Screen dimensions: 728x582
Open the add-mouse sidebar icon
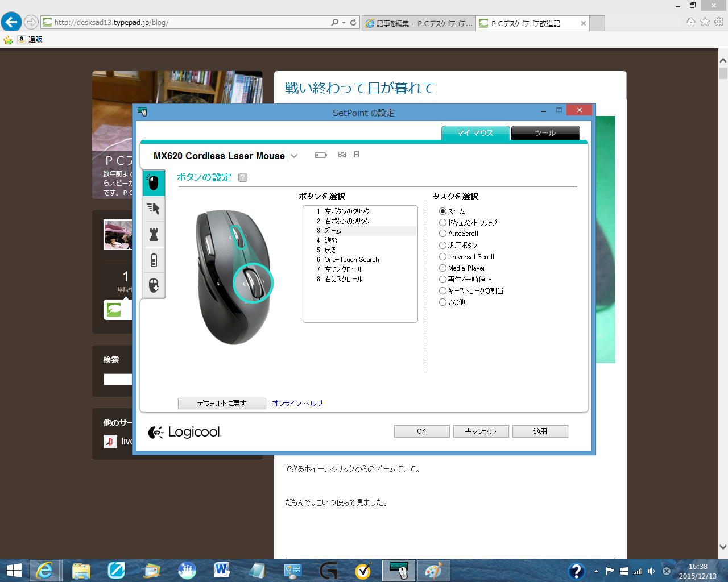pos(154,285)
